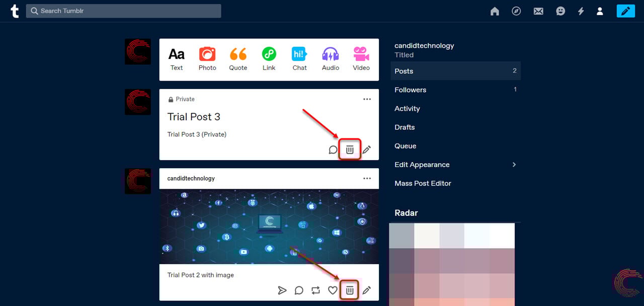Create a new Video post
The width and height of the screenshot is (644, 306).
[361, 59]
